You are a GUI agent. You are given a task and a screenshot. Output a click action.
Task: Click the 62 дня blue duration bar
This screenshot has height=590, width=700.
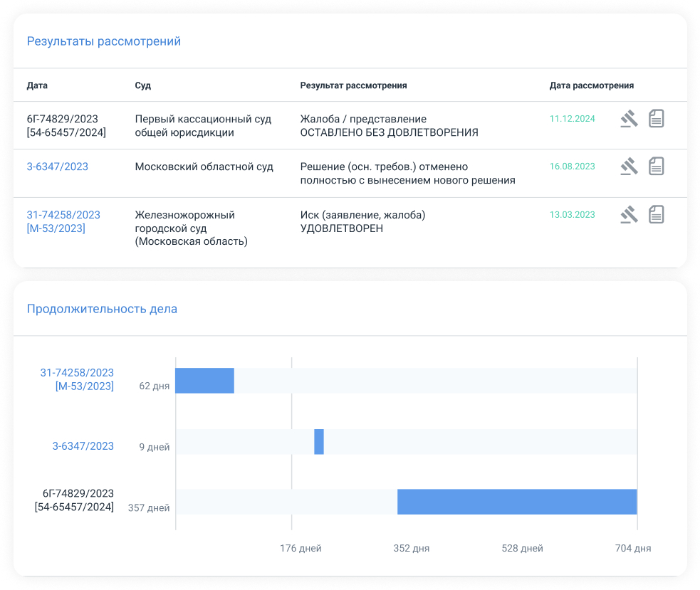204,381
